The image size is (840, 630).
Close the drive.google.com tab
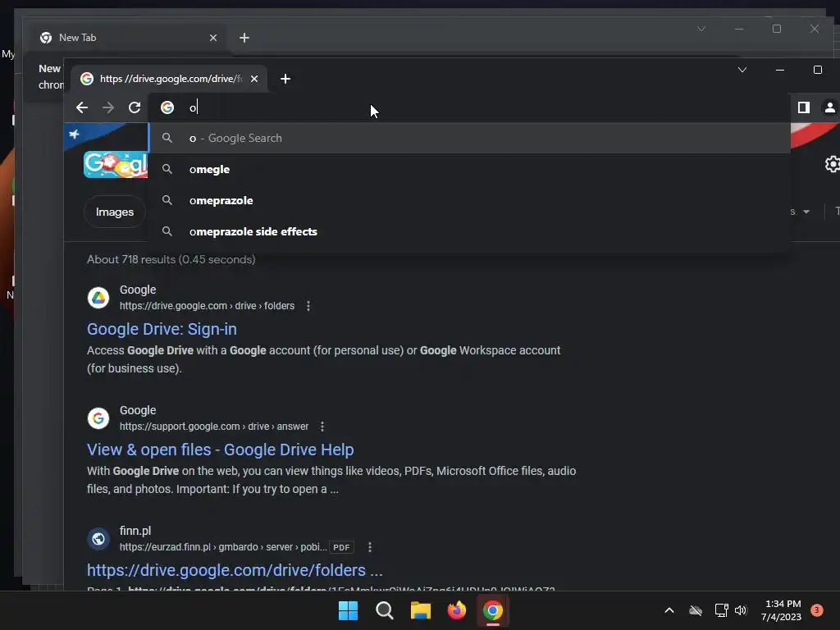click(254, 79)
